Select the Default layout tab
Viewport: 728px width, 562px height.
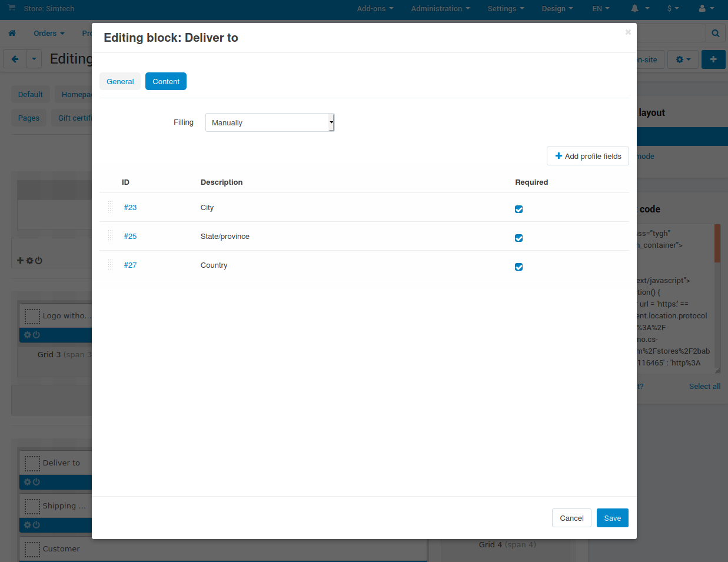point(30,94)
